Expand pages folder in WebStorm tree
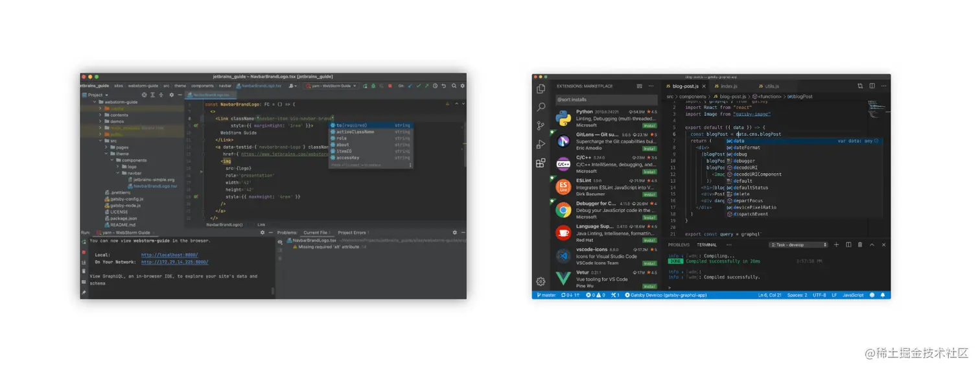The height and width of the screenshot is (371, 980). click(x=106, y=147)
